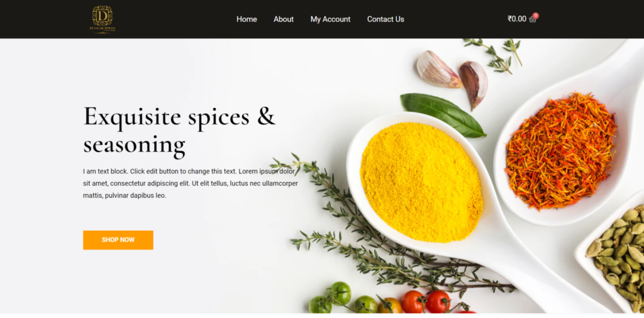Open the Contact Us menu item

pyautogui.click(x=386, y=19)
